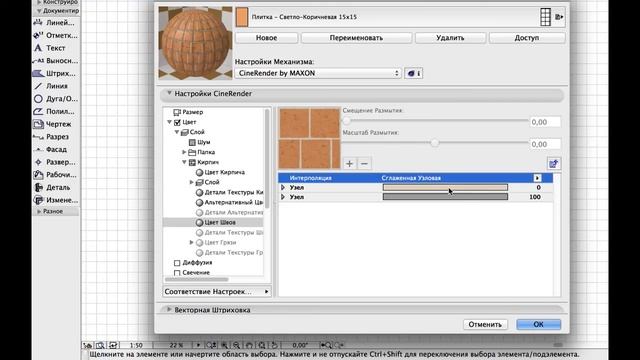Select the Линей... dimension tool in toolbox

pos(56,23)
